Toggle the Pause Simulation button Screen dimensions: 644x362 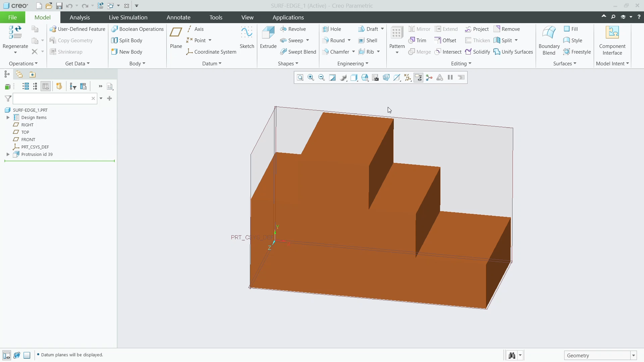pos(450,78)
